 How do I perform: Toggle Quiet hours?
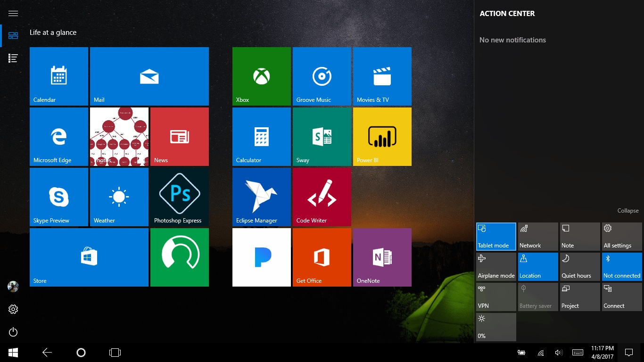pyautogui.click(x=579, y=266)
